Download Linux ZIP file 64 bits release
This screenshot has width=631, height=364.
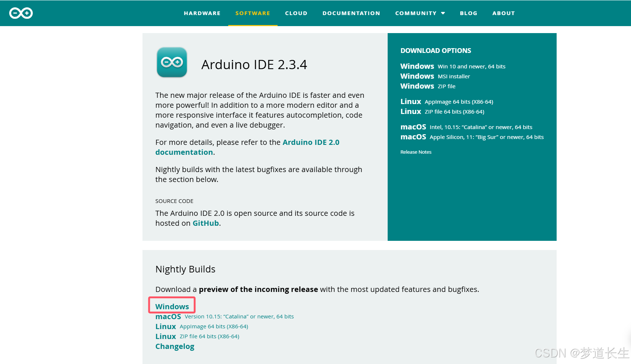coord(442,111)
